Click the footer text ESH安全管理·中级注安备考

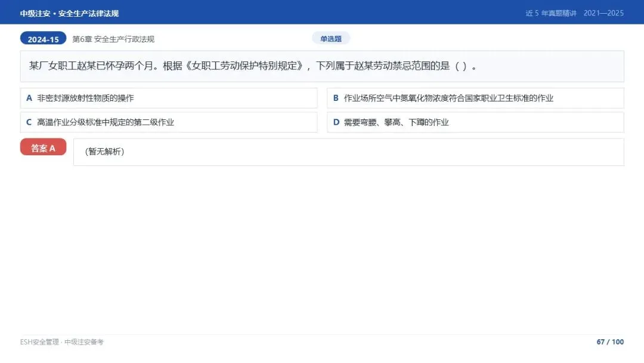[x=62, y=342]
